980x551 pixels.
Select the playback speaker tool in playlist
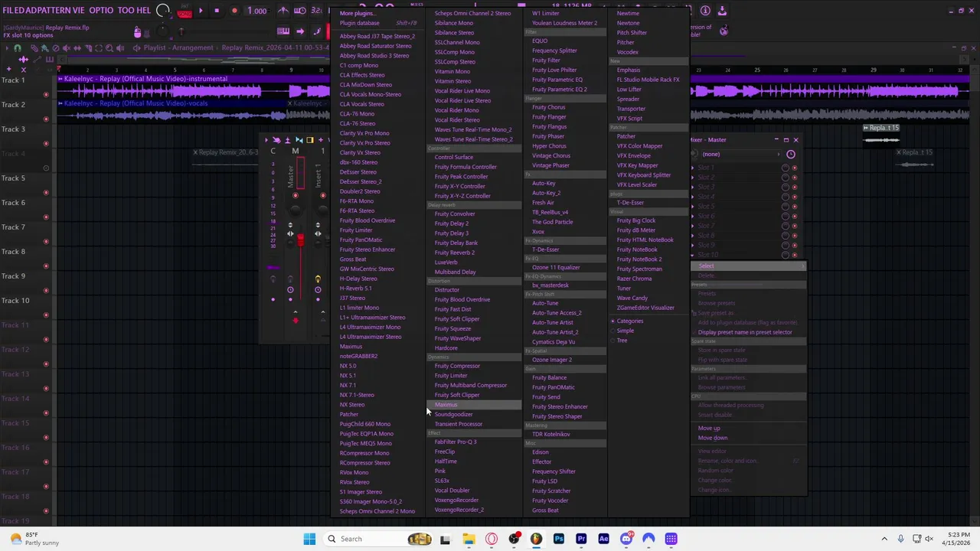tap(120, 48)
